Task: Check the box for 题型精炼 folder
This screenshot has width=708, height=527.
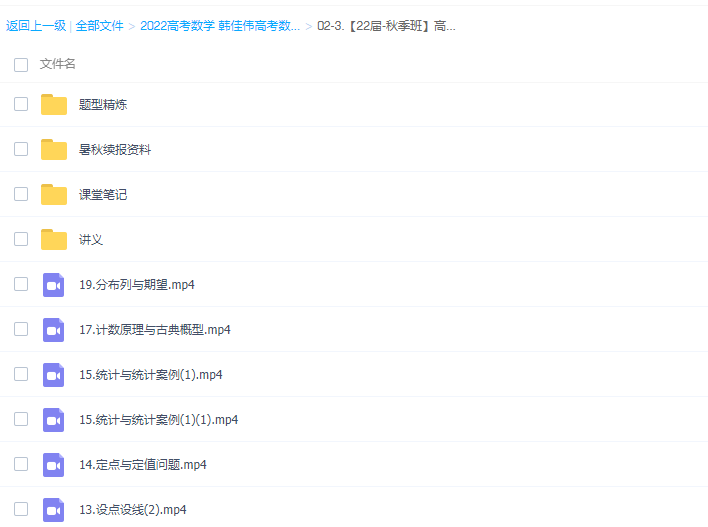Action: (x=21, y=104)
